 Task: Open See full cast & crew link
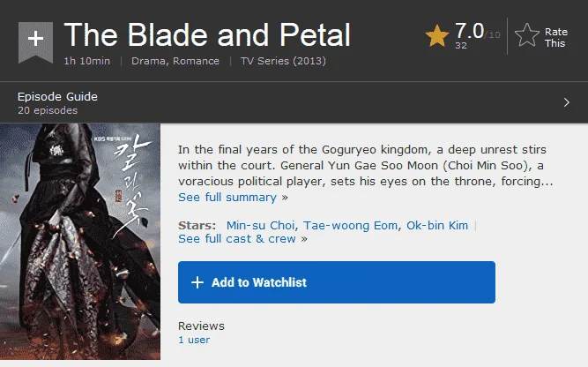[x=242, y=239]
